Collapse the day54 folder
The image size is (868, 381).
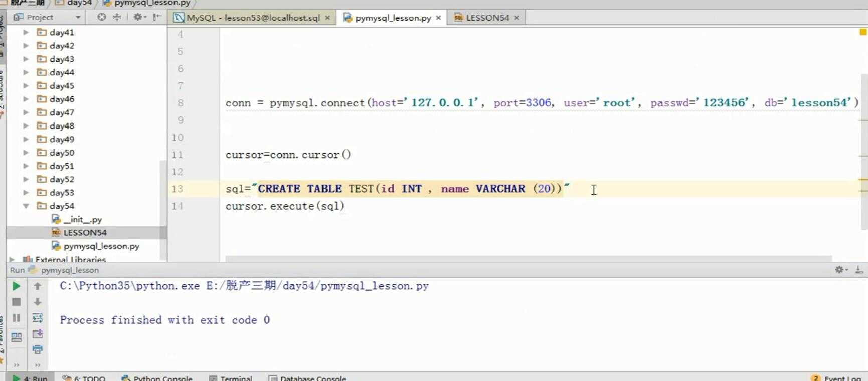[x=26, y=206]
